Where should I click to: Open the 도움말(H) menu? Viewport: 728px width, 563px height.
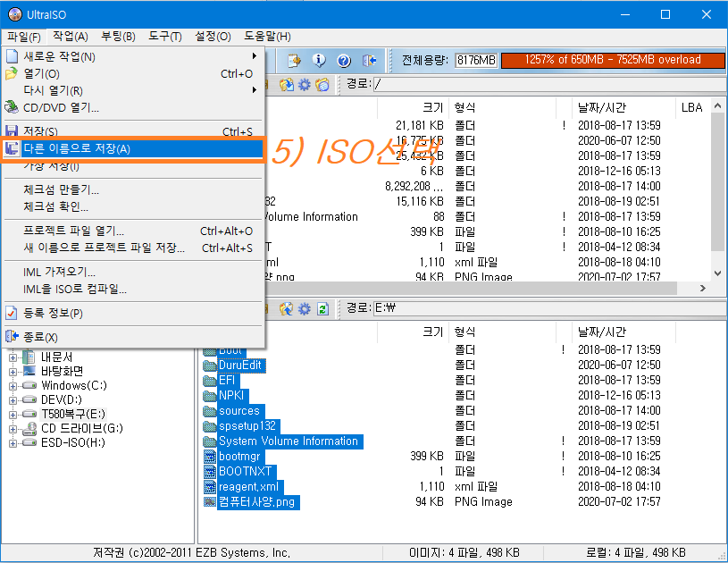(267, 37)
